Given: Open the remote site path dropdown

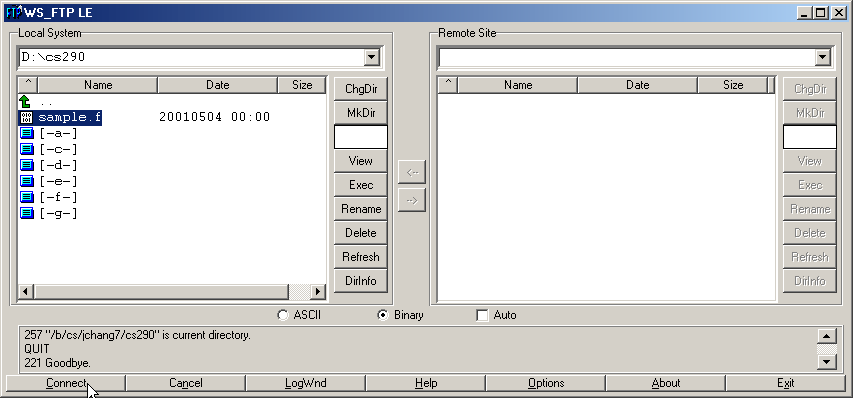Looking at the screenshot, I should [x=822, y=57].
